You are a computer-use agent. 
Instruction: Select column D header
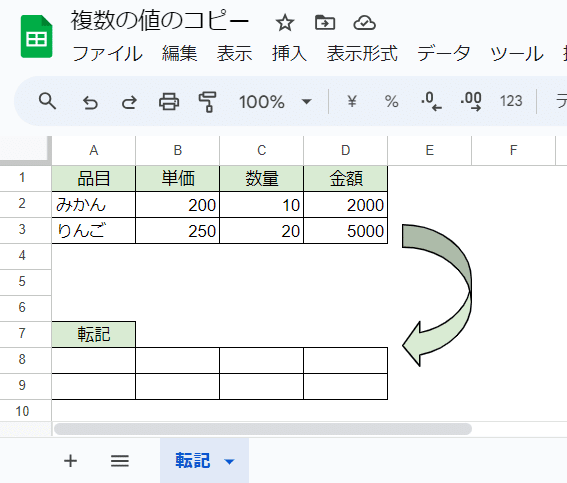click(345, 150)
